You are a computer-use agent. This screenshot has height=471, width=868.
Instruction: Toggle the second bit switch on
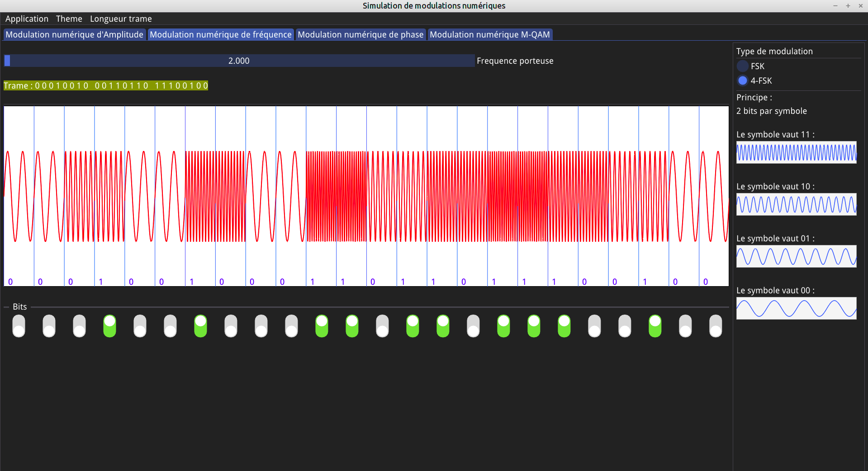[49, 326]
